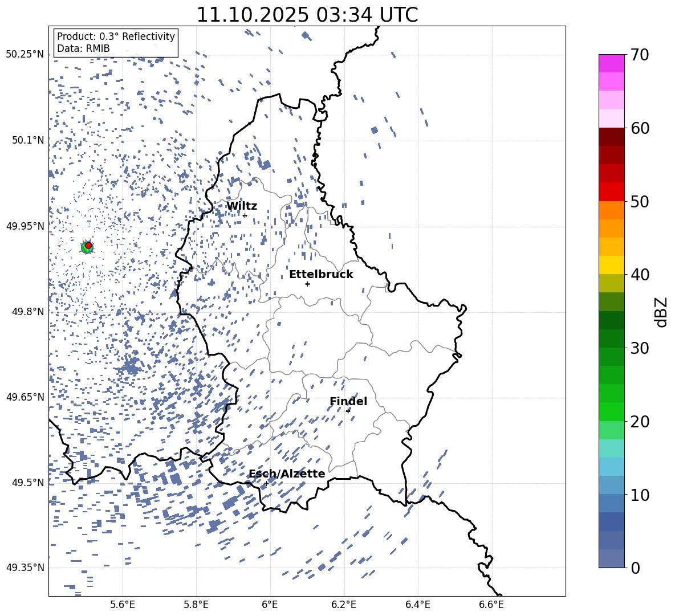
Task: Click the 5.8°E longitude label
Action: [196, 605]
